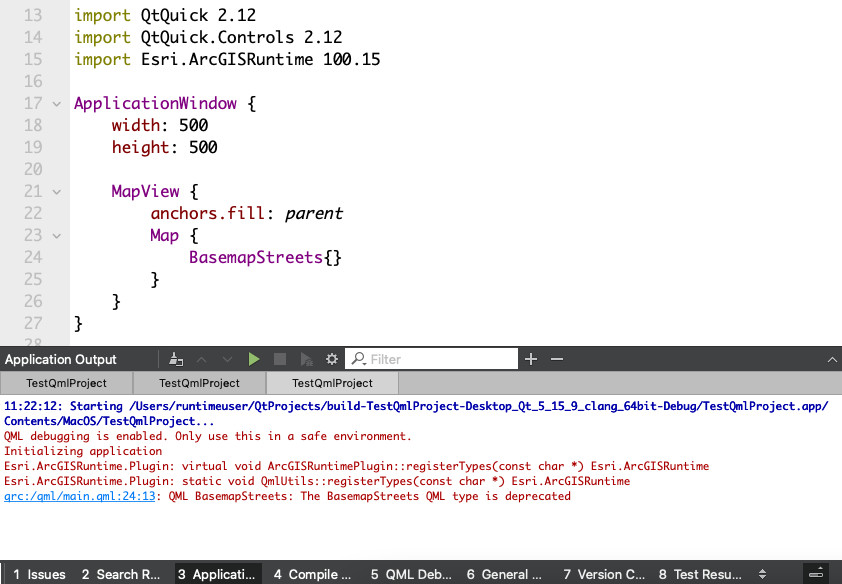Collapse the Map block at line 23
842x584 pixels.
pyautogui.click(x=56, y=235)
